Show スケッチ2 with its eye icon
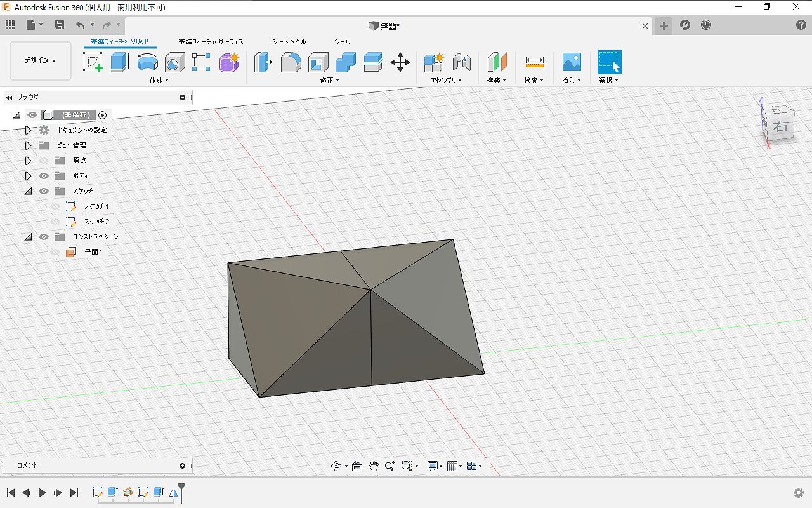Viewport: 812px width, 508px height. click(55, 222)
